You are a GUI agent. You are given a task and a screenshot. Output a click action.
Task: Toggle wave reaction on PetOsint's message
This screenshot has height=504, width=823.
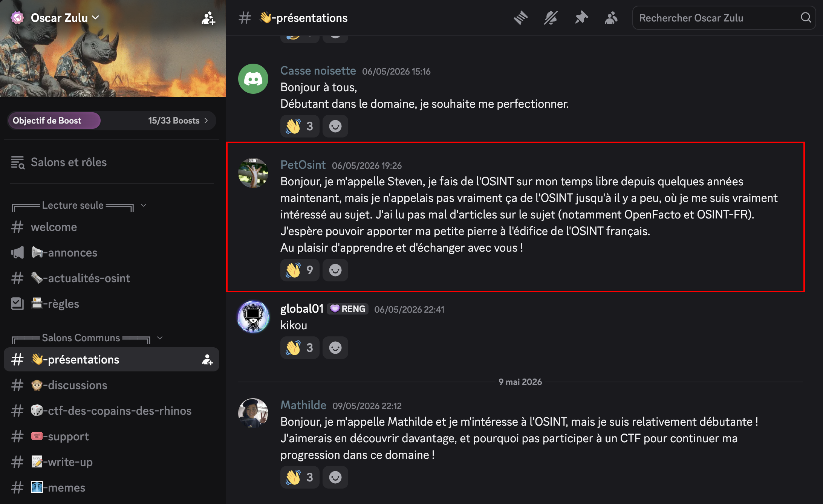(300, 270)
